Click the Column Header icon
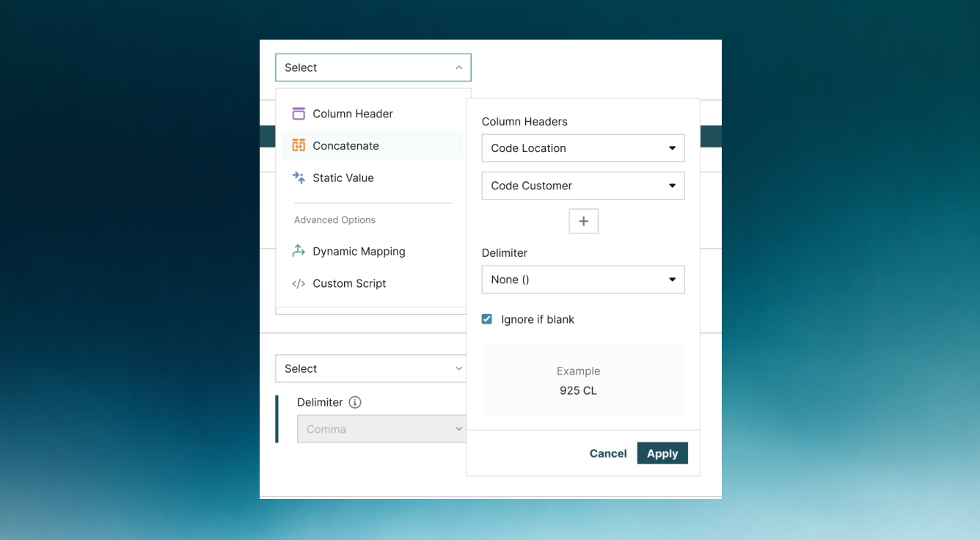The image size is (980, 540). pyautogui.click(x=299, y=114)
